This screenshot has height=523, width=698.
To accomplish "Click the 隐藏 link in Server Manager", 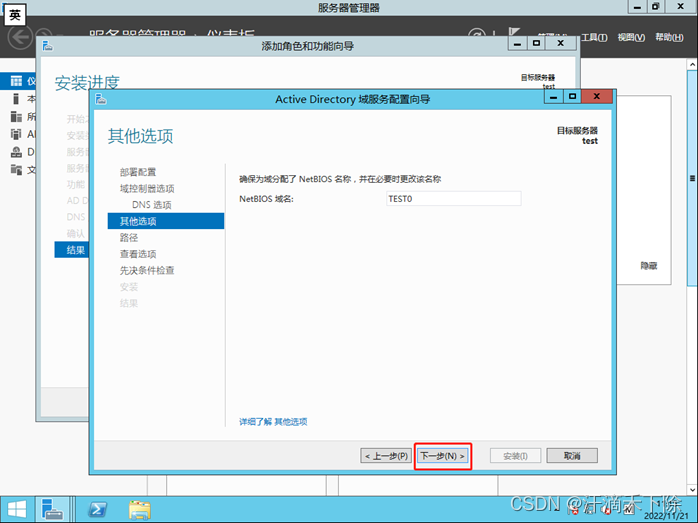I will tap(649, 266).
